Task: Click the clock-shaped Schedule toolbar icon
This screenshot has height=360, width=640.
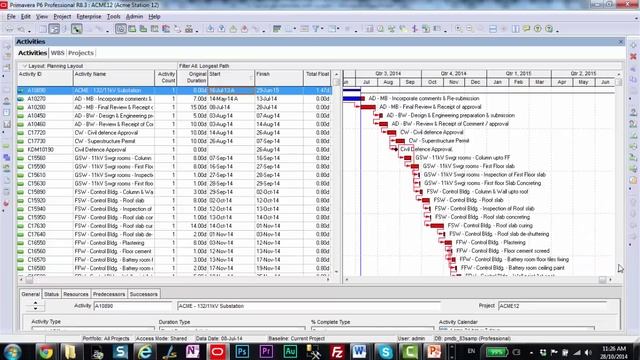Action: [380, 29]
